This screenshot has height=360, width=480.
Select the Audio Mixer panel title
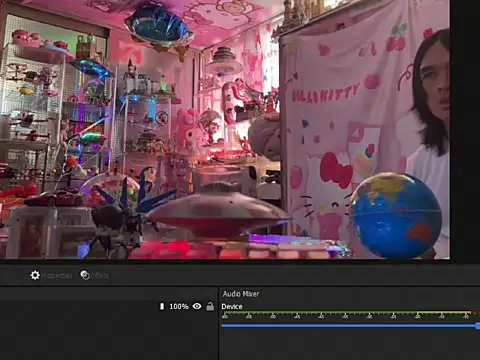pos(241,294)
